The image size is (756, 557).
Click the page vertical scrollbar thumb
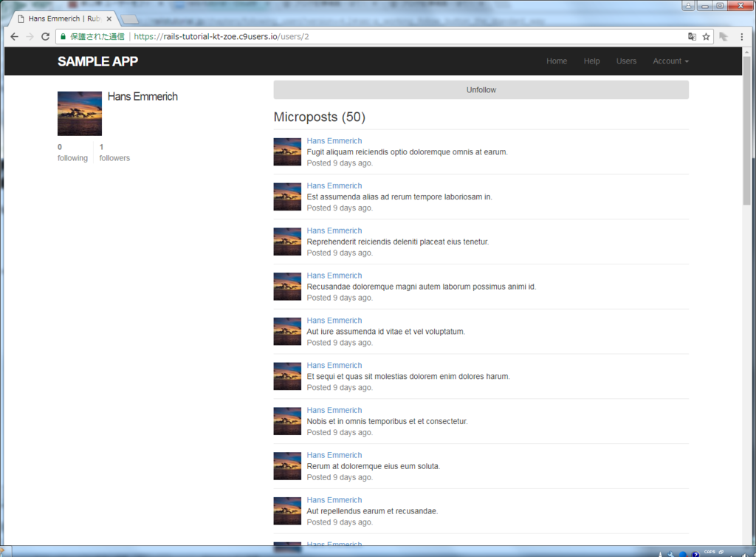747,130
